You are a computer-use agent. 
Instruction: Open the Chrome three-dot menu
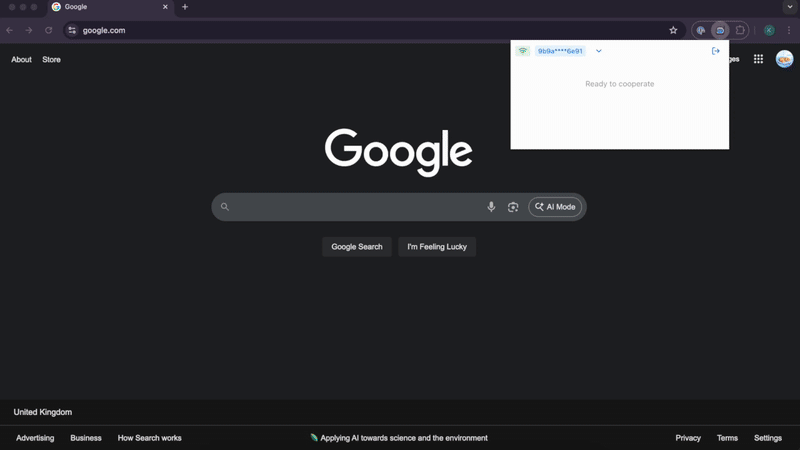click(x=789, y=30)
